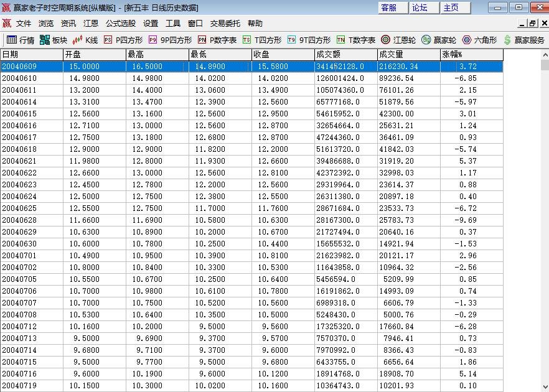Sort by the 最高 column header
Viewport: 549px width, 392px height.
[x=157, y=55]
